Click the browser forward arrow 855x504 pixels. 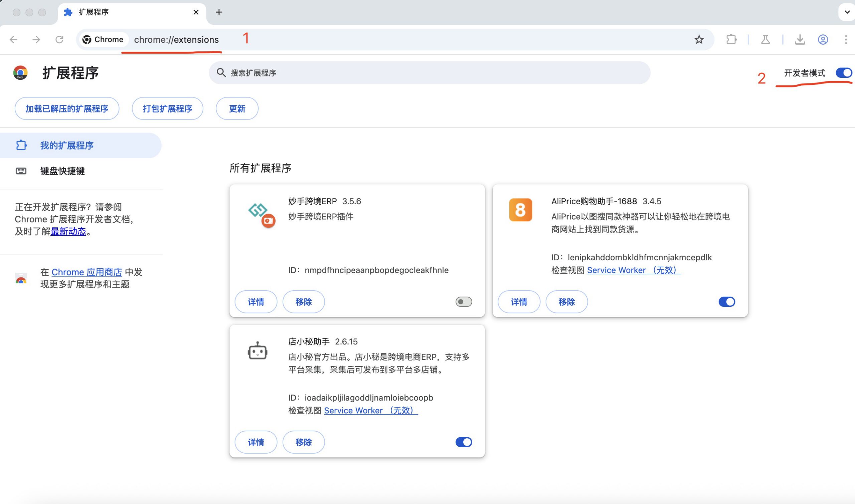coord(36,39)
